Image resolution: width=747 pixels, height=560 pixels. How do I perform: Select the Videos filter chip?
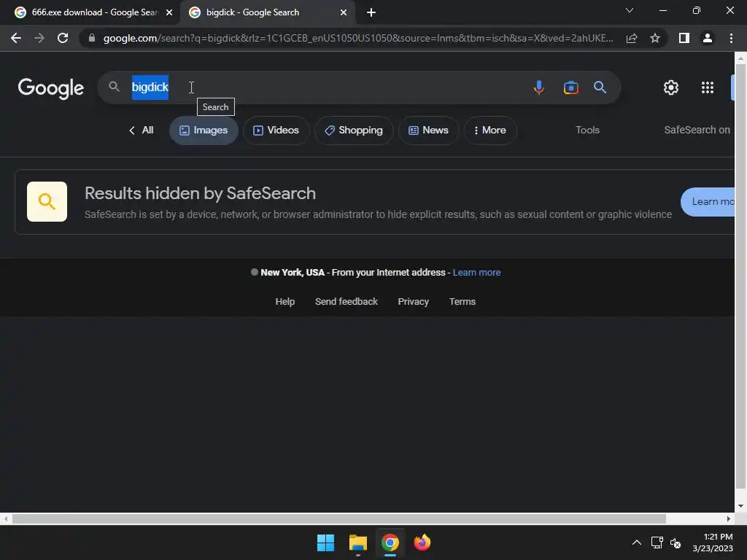pyautogui.click(x=276, y=131)
